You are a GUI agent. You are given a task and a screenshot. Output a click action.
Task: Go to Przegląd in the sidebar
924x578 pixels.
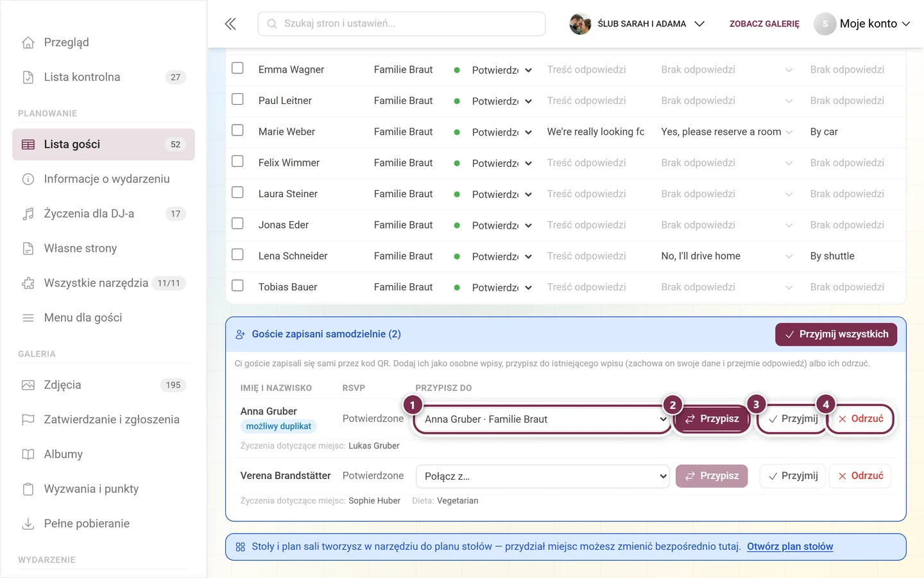[103, 42]
